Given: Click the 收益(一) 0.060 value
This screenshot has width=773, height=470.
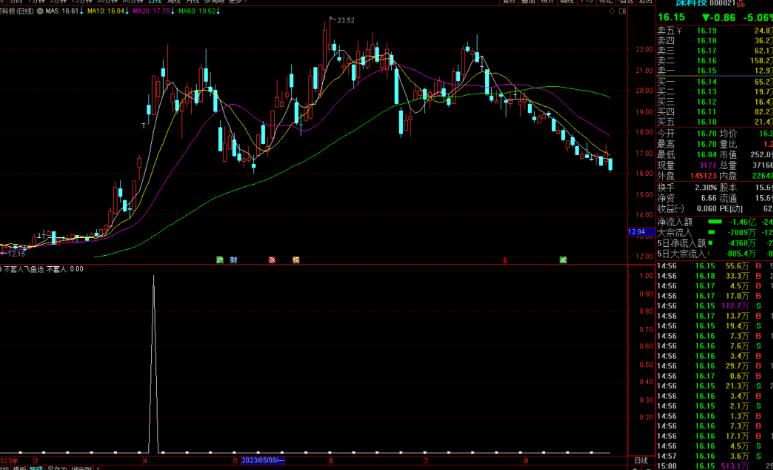Looking at the screenshot, I should (x=707, y=209).
